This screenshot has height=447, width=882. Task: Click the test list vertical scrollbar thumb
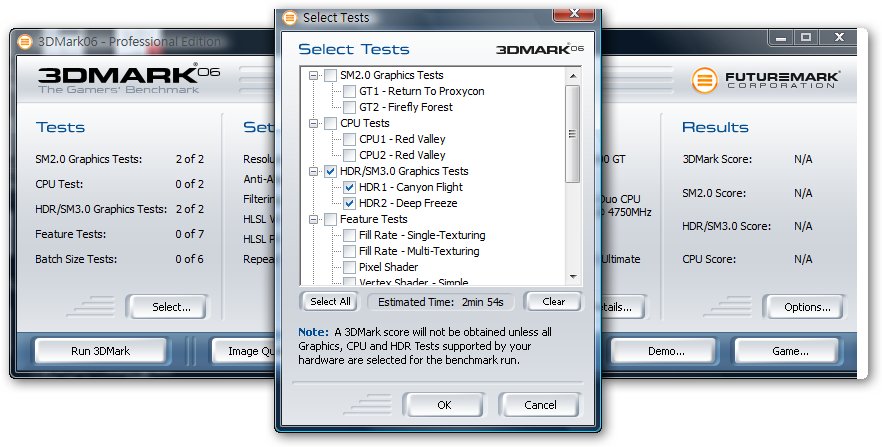573,135
